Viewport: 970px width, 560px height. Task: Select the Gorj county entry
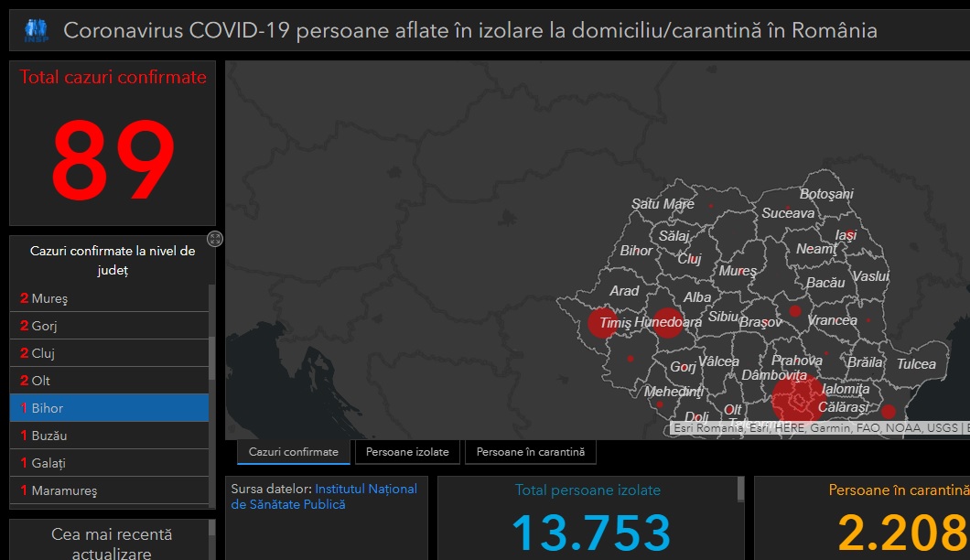(109, 326)
